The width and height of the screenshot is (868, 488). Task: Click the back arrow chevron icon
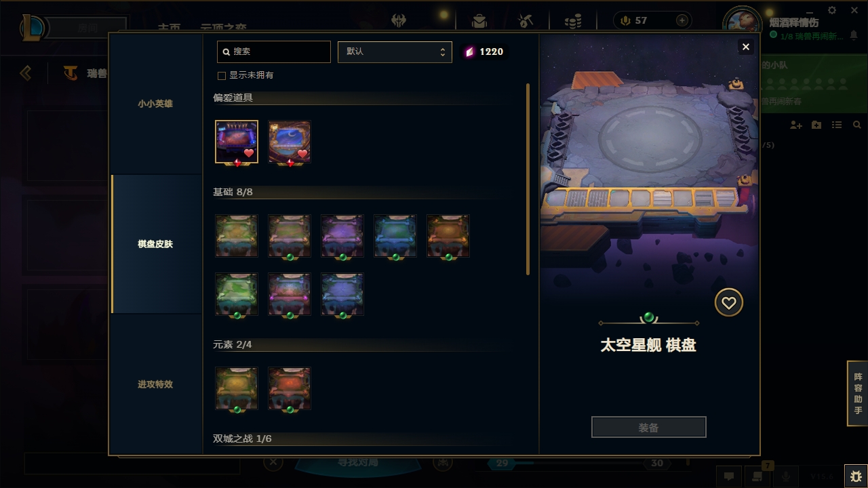pyautogui.click(x=26, y=73)
